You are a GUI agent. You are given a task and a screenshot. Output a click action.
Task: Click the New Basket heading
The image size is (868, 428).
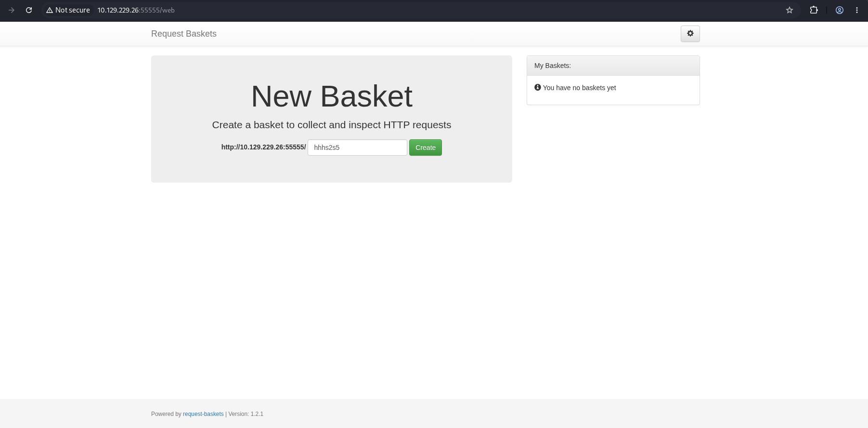(332, 96)
